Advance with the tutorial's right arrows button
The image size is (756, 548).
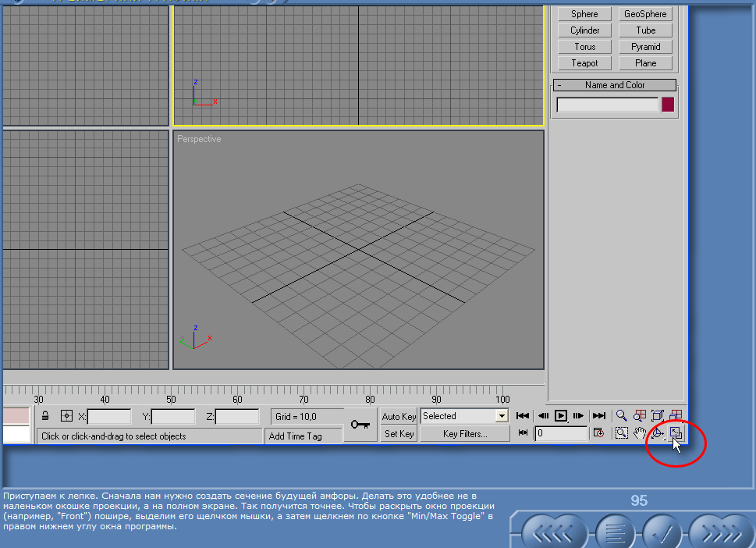(x=722, y=532)
